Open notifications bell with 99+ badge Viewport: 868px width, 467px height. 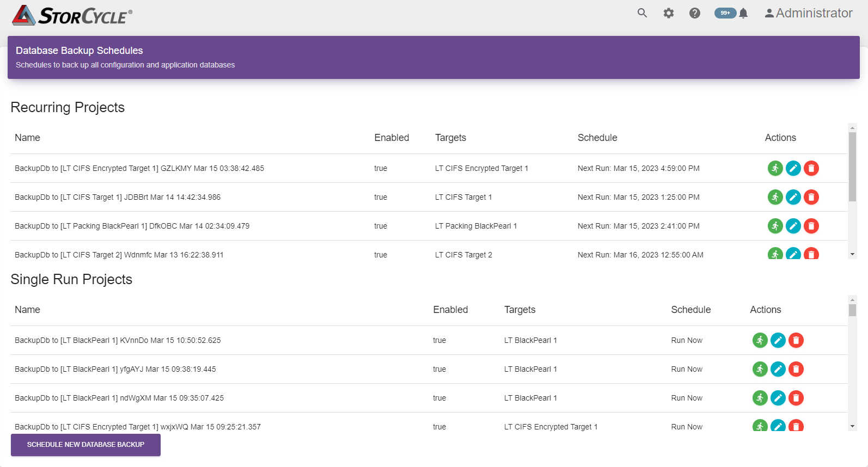click(x=732, y=13)
